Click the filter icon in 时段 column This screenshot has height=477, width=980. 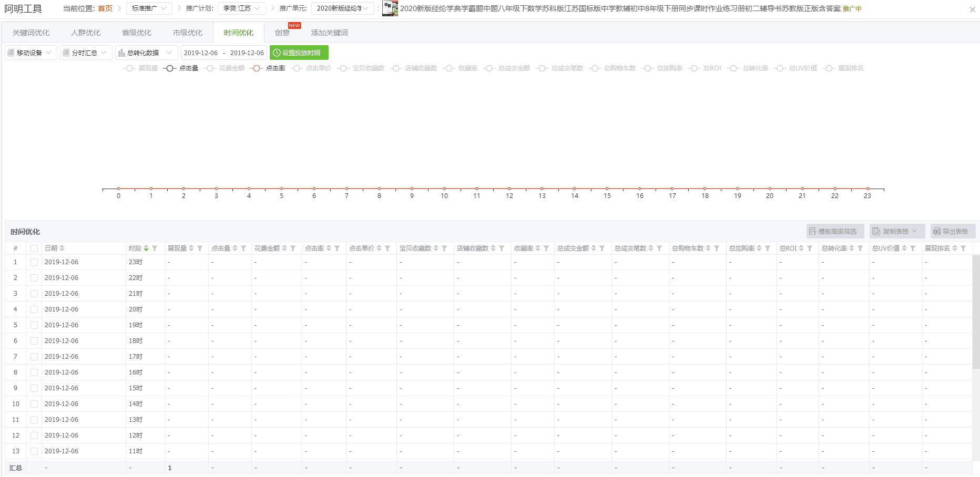[155, 248]
